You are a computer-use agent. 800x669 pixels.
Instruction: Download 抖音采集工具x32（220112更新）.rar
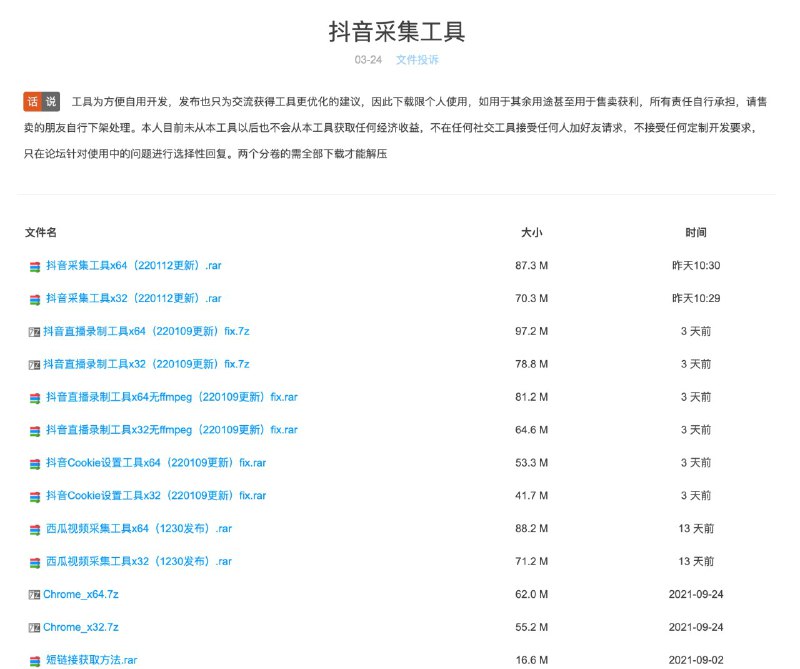(x=134, y=298)
